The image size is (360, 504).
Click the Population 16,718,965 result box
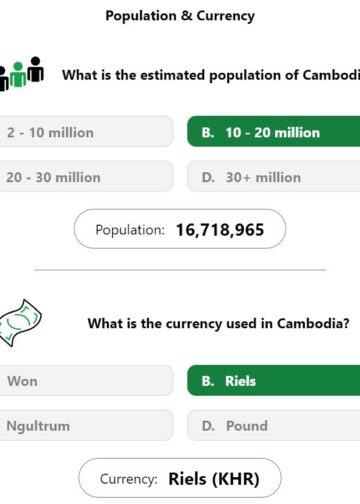(180, 229)
